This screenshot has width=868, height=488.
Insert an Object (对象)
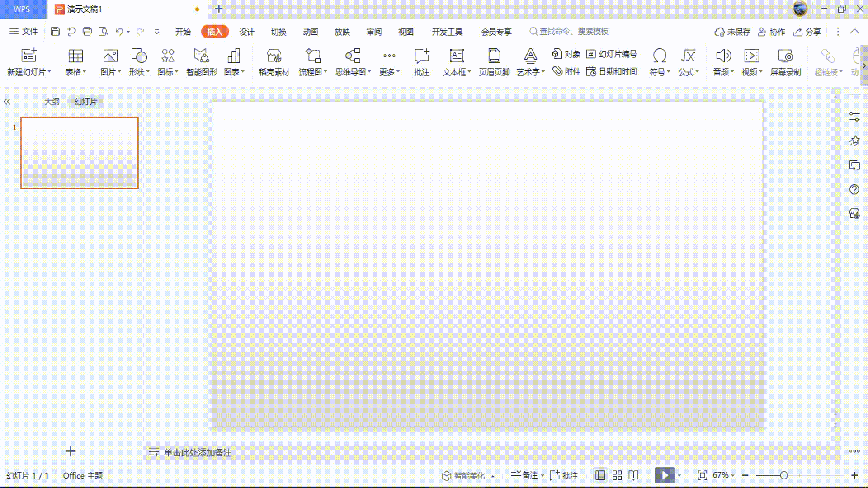(x=566, y=54)
